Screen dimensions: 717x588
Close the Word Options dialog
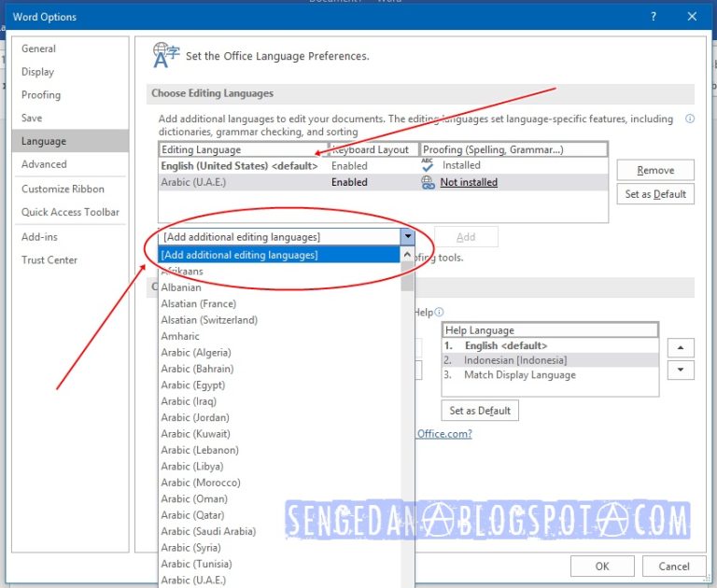692,17
